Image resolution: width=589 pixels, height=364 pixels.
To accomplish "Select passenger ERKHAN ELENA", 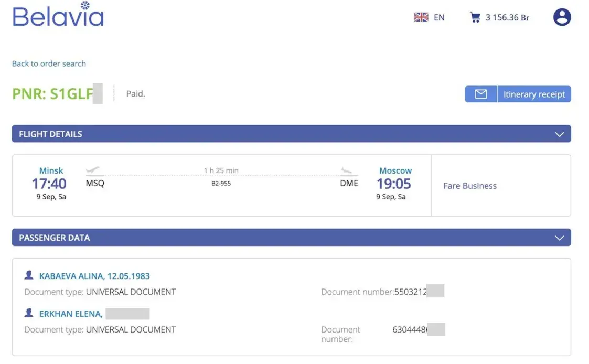I will tap(71, 314).
